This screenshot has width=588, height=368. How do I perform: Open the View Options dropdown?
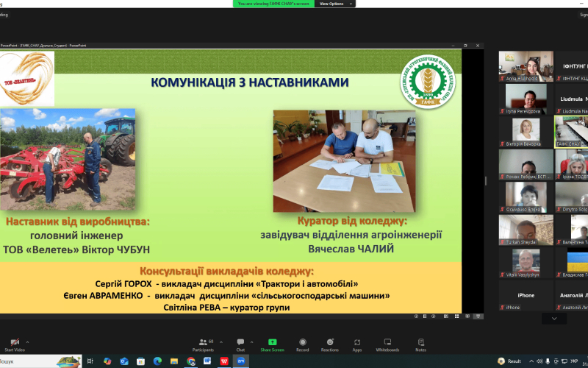(335, 4)
